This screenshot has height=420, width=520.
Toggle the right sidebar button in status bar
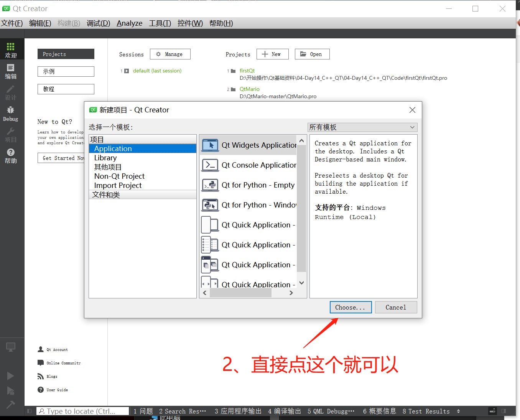tap(504, 411)
